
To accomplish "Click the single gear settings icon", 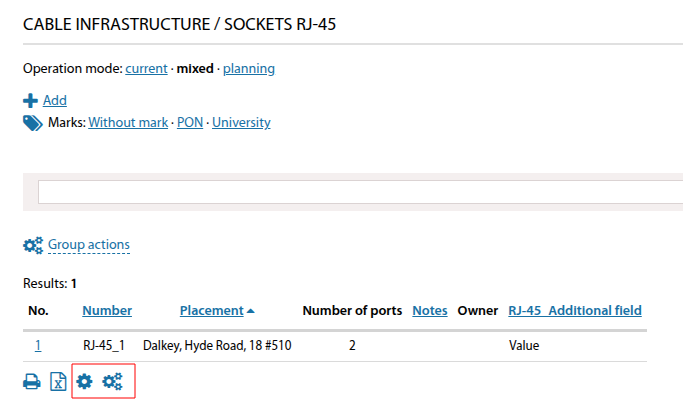I will pyautogui.click(x=85, y=381).
